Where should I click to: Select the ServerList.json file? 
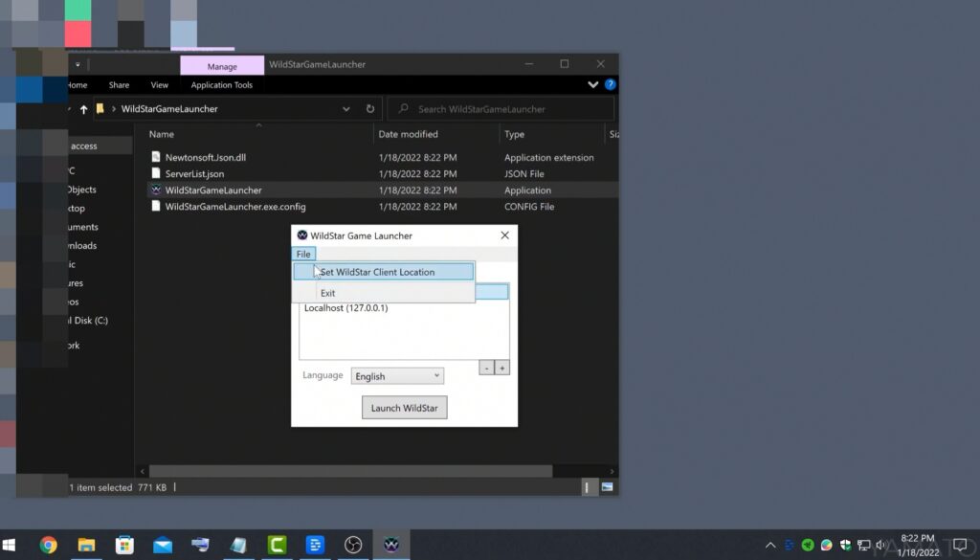194,174
